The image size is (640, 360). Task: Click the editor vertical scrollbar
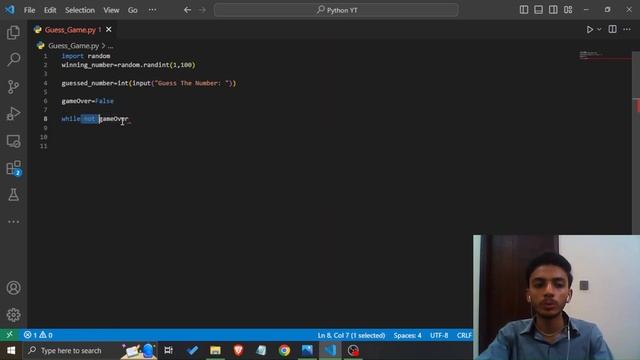636,143
